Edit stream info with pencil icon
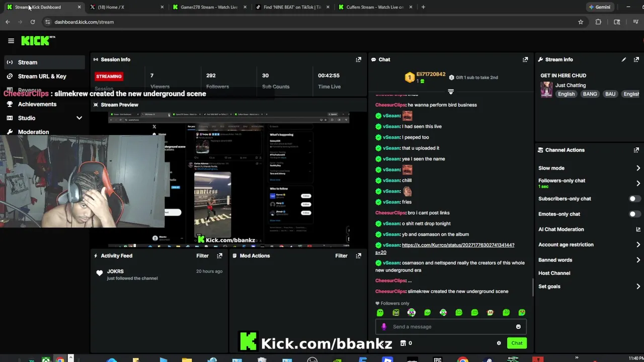 (x=624, y=59)
